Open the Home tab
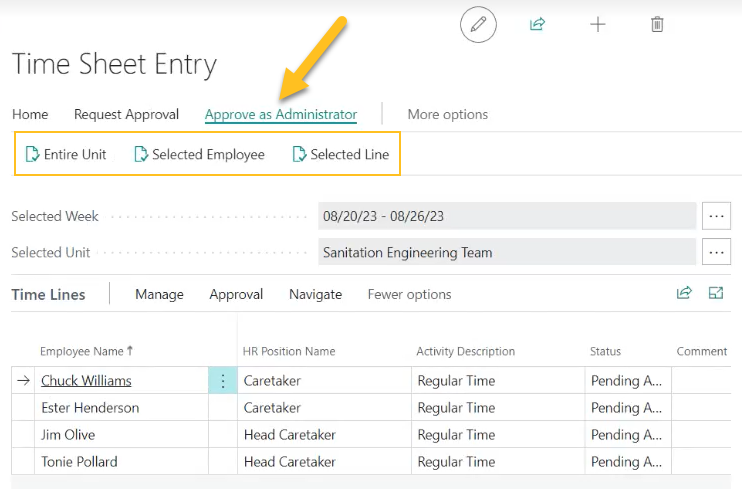This screenshot has width=742, height=489. click(x=30, y=114)
